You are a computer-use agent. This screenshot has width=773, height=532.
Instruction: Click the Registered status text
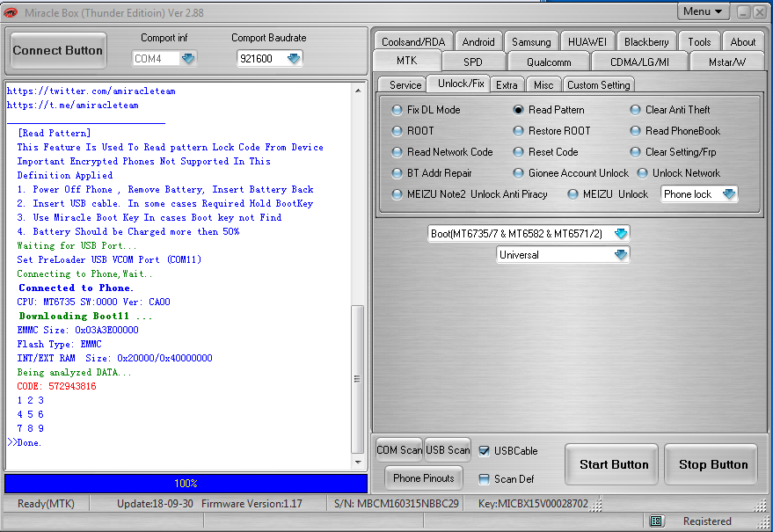click(x=707, y=521)
